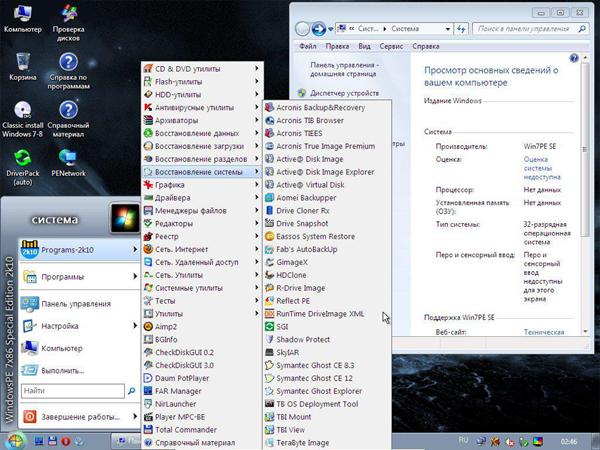Open the Правка menu
The height and width of the screenshot is (450, 600).
click(337, 46)
